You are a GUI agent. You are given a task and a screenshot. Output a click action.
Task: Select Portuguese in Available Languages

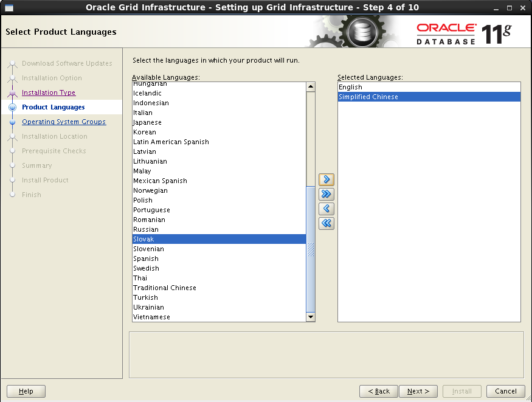(x=219, y=210)
